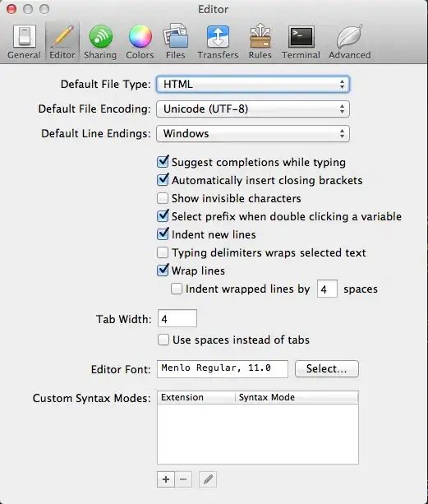The width and height of the screenshot is (428, 504).
Task: Edit syntax mode with pencil button
Action: click(208, 479)
